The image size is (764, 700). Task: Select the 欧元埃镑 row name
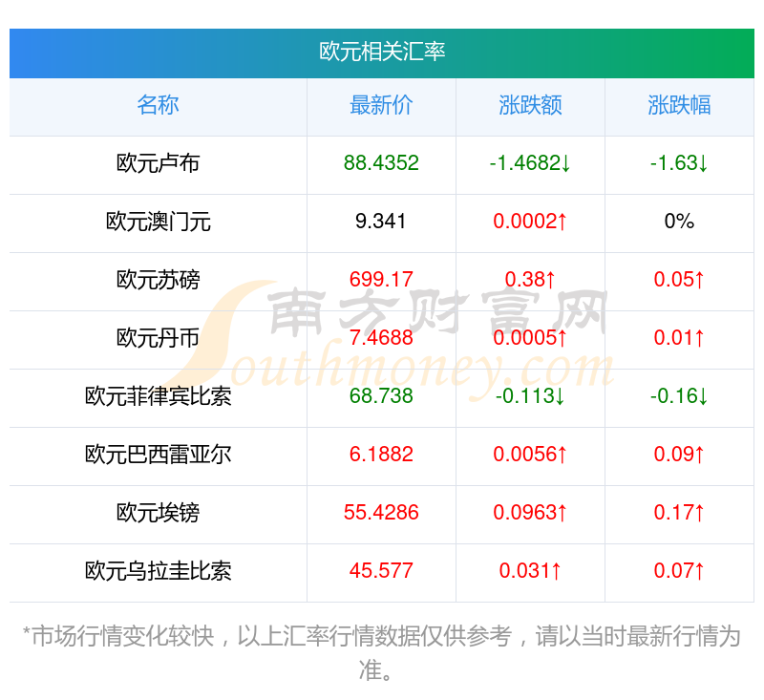click(158, 513)
